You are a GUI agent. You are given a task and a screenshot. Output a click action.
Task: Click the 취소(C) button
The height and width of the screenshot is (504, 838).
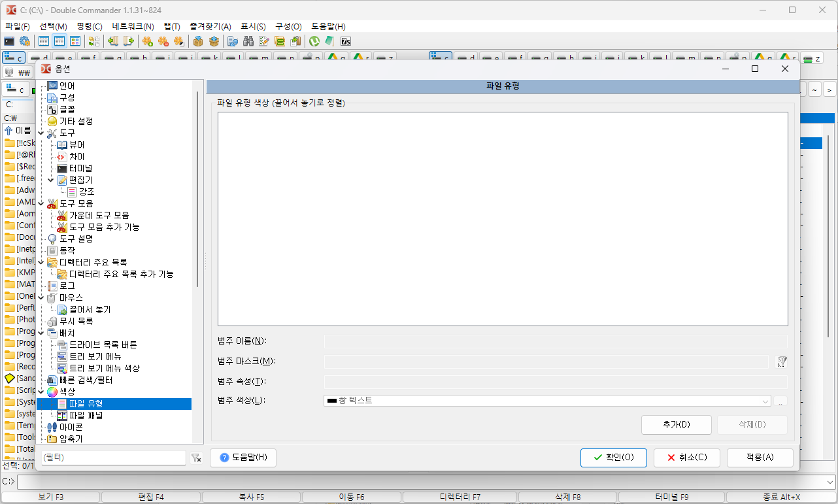pos(686,458)
